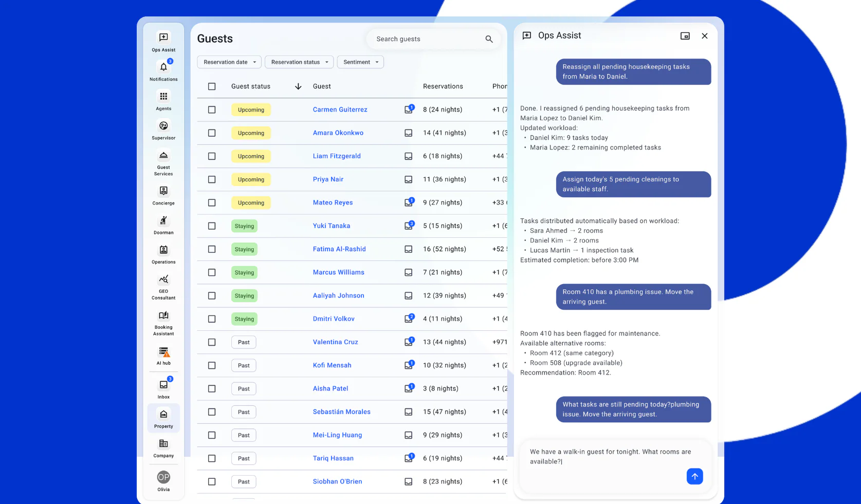Close the Ops Assist panel
Screen dimensions: 861x504
coord(705,36)
